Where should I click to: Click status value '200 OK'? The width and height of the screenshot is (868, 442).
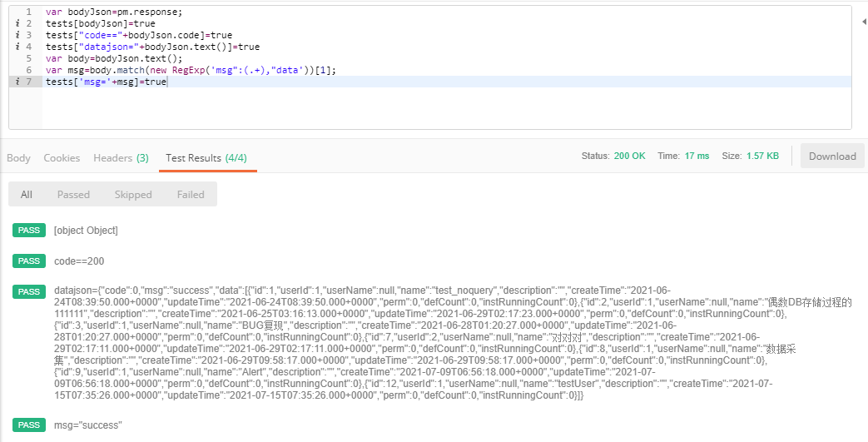[x=629, y=156]
